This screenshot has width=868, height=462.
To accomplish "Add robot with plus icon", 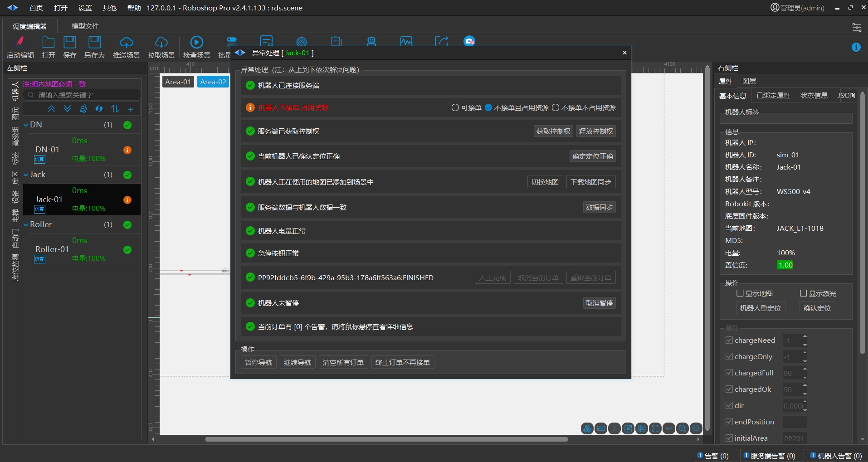I will [x=131, y=109].
